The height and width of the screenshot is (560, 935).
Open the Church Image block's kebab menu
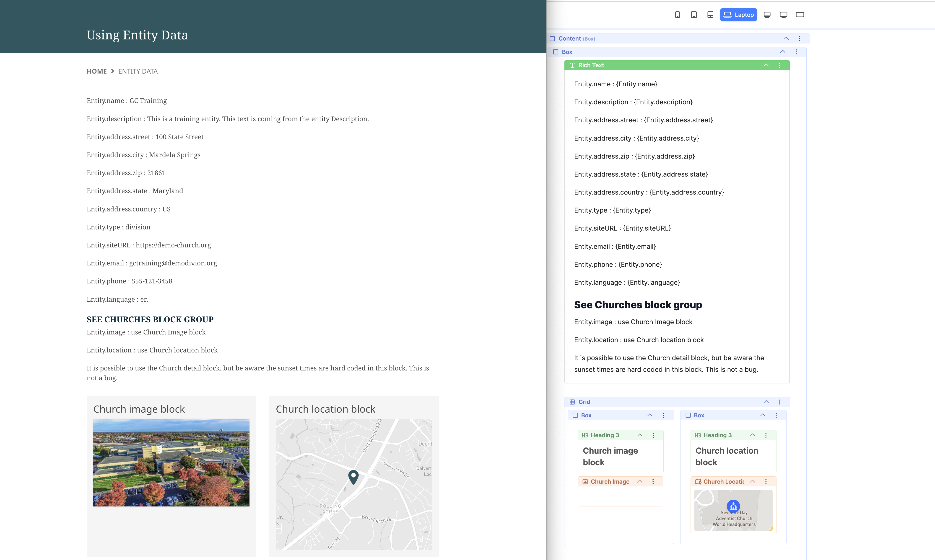click(653, 481)
